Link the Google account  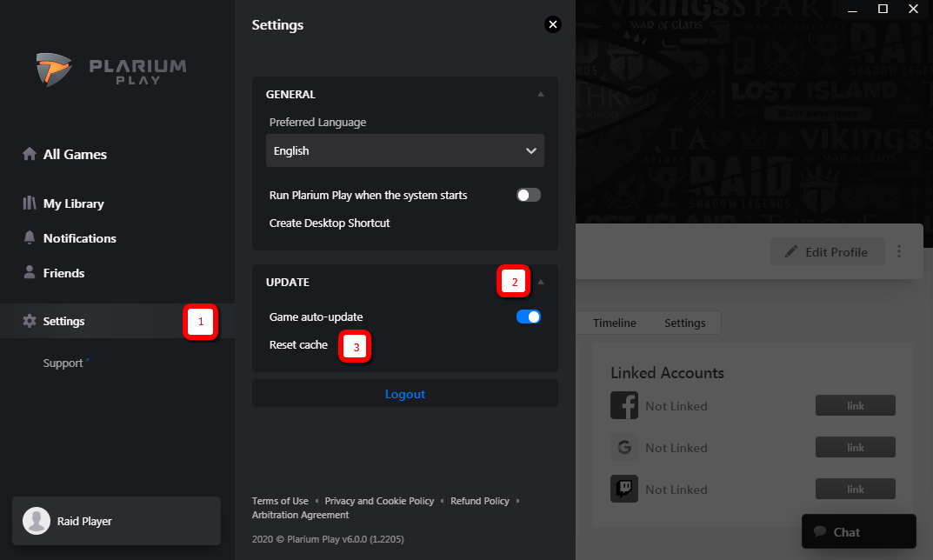click(x=855, y=447)
